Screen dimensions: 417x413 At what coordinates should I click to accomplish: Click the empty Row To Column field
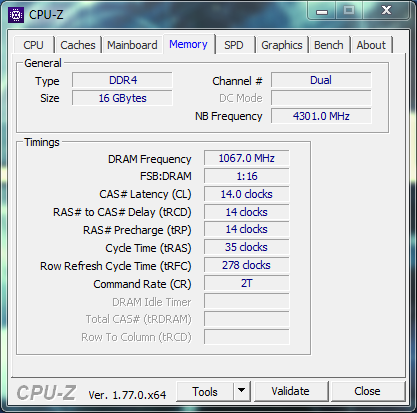pyautogui.click(x=247, y=337)
